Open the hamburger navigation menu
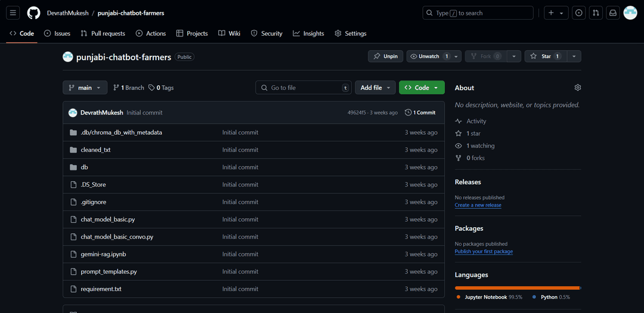 13,13
